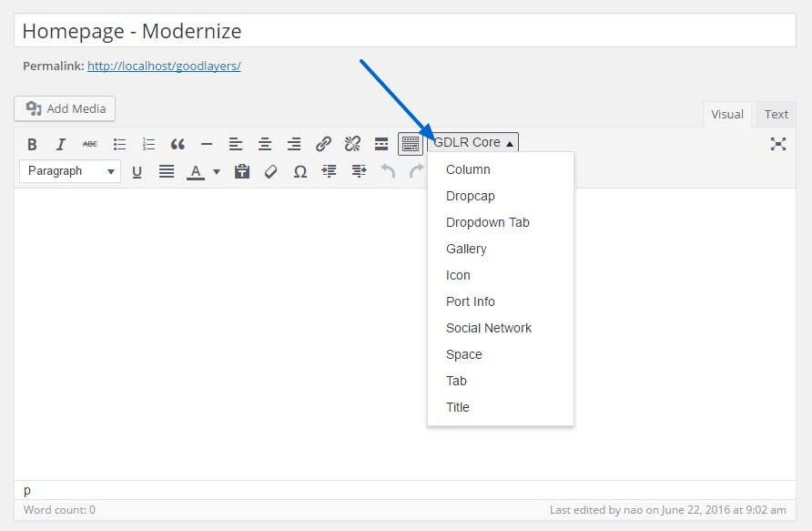812x531 pixels.
Task: Select Gallery from GDLR Core menu
Action: click(466, 249)
